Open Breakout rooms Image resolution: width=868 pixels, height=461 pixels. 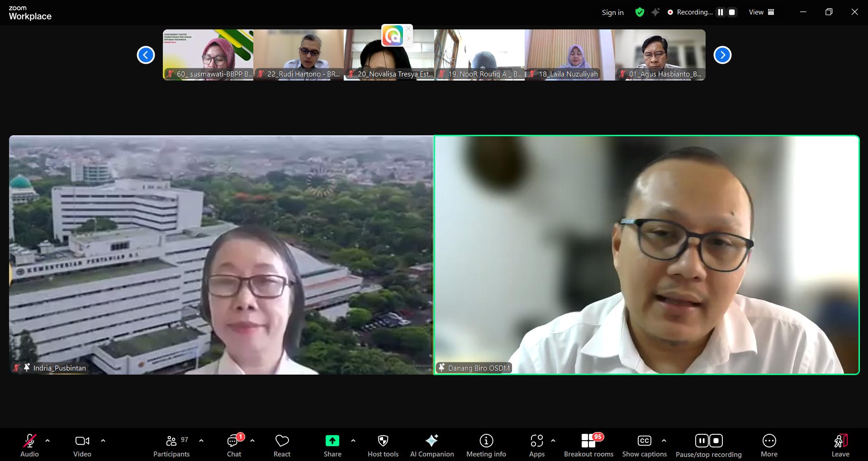pos(588,445)
